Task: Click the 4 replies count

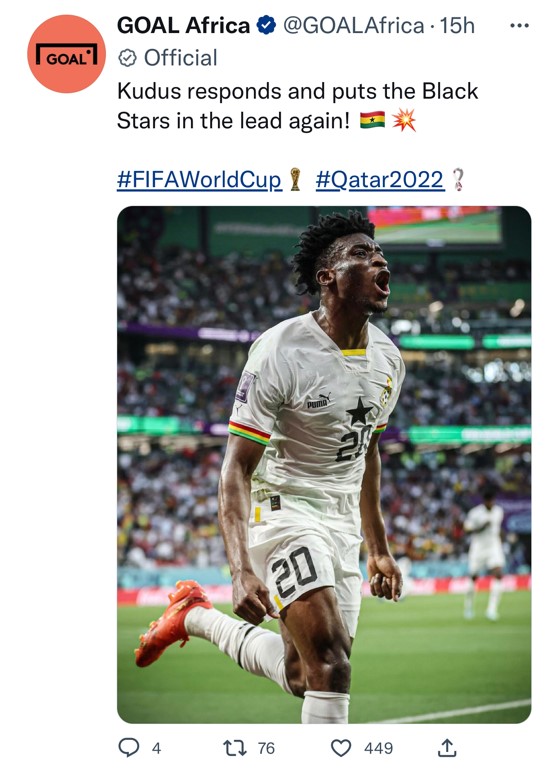Action: point(157,748)
